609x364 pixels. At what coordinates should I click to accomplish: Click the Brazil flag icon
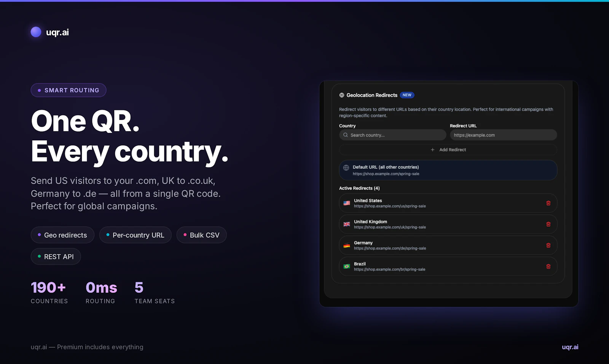[x=347, y=267]
